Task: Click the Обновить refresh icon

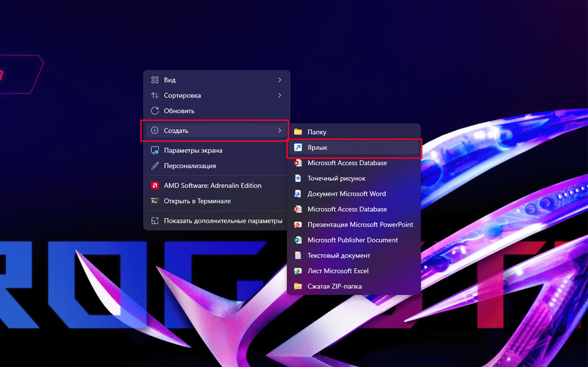Action: [155, 111]
